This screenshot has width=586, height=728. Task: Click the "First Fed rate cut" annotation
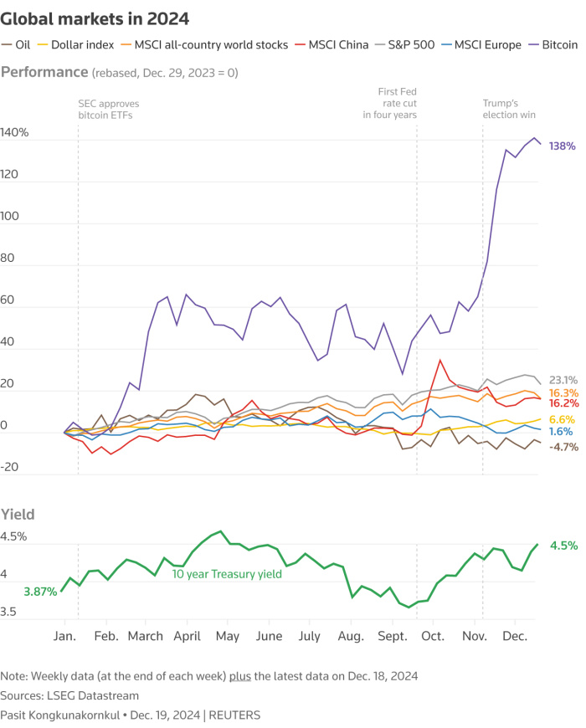pos(389,102)
